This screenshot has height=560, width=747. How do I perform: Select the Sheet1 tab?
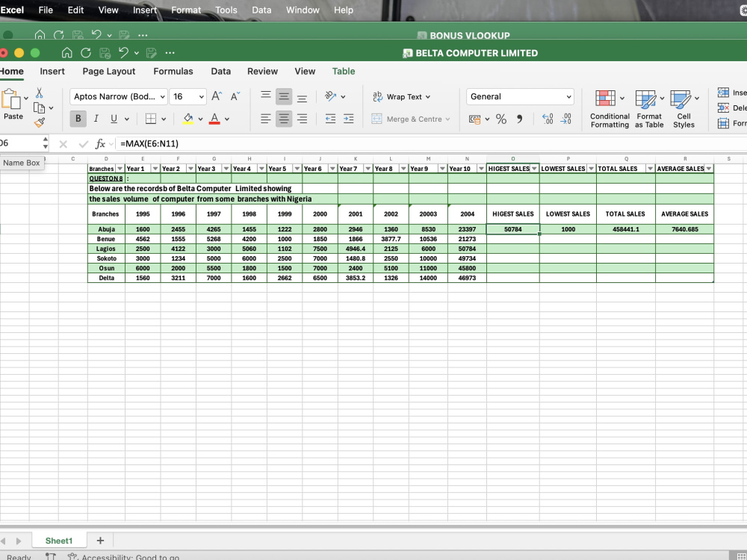59,541
